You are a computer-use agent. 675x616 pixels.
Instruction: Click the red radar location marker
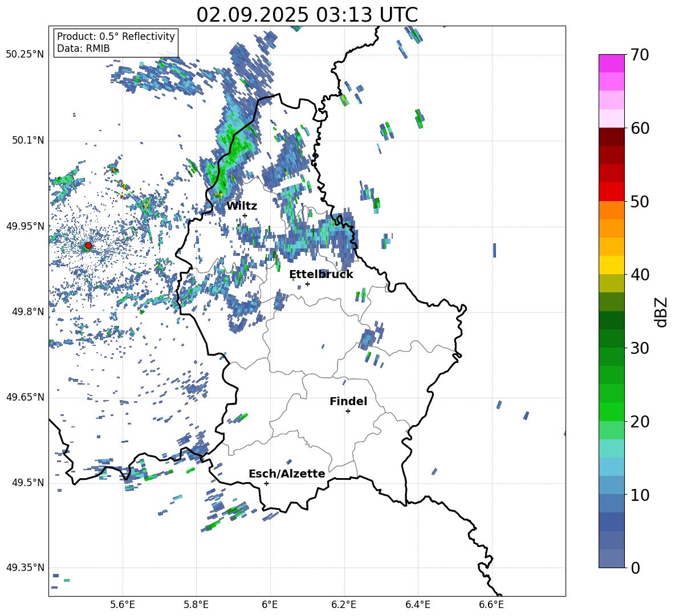[x=88, y=246]
